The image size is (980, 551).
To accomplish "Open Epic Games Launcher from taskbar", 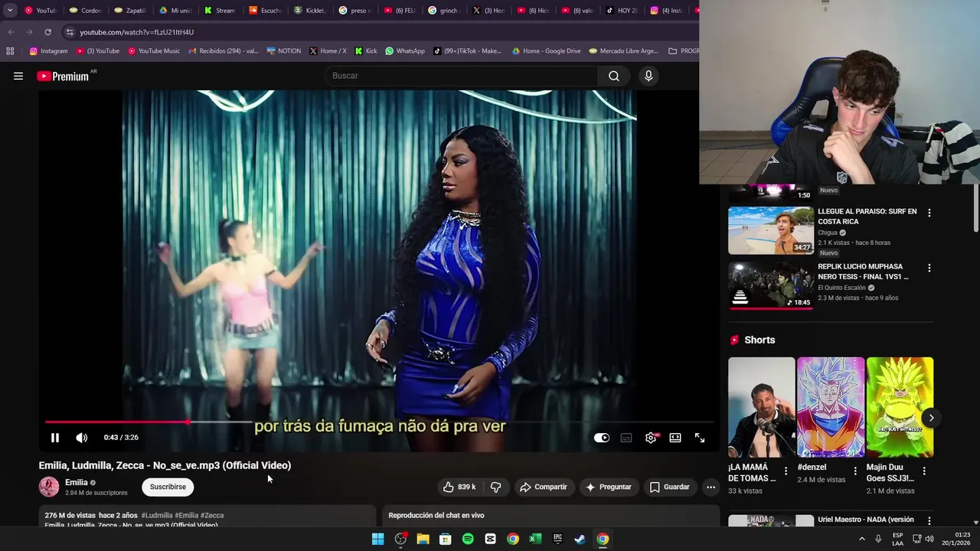I will tap(558, 539).
